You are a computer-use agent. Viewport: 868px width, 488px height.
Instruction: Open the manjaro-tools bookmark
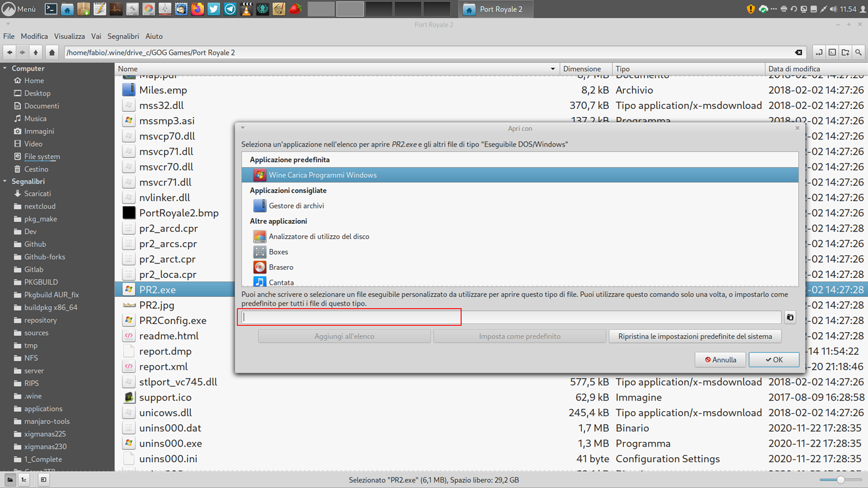click(47, 421)
